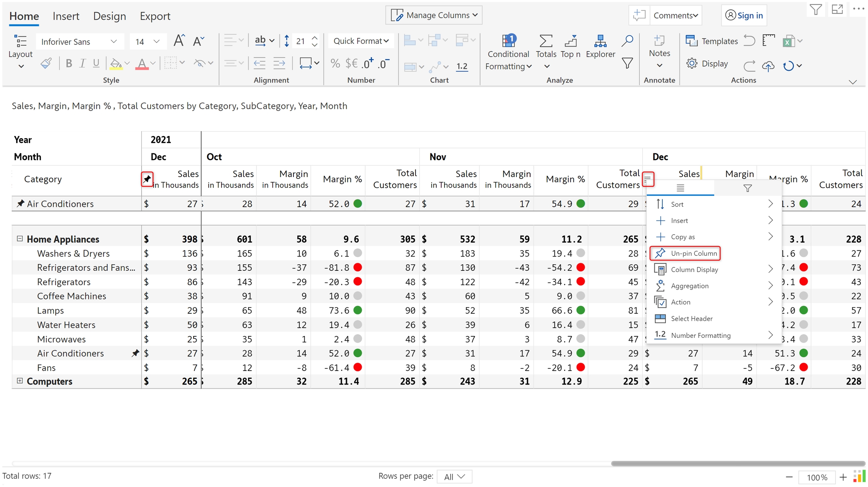This screenshot has width=868, height=487.
Task: Open the Manage Columns button
Action: point(434,15)
